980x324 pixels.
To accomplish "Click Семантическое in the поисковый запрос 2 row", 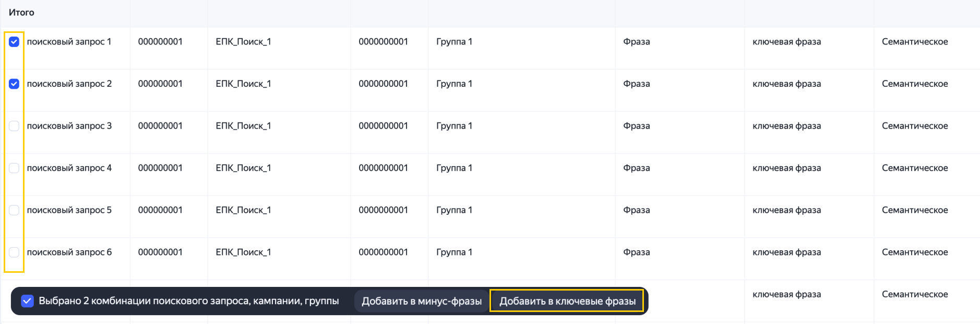I will point(915,84).
